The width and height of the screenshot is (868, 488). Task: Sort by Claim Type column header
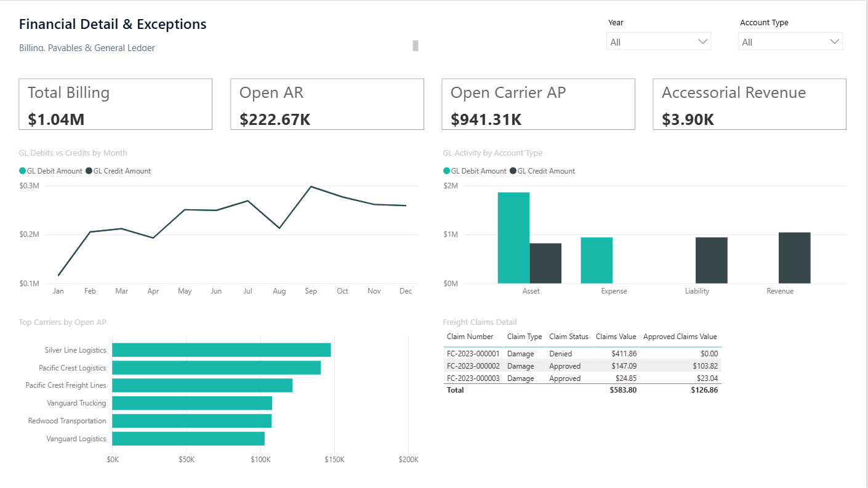[x=524, y=337]
